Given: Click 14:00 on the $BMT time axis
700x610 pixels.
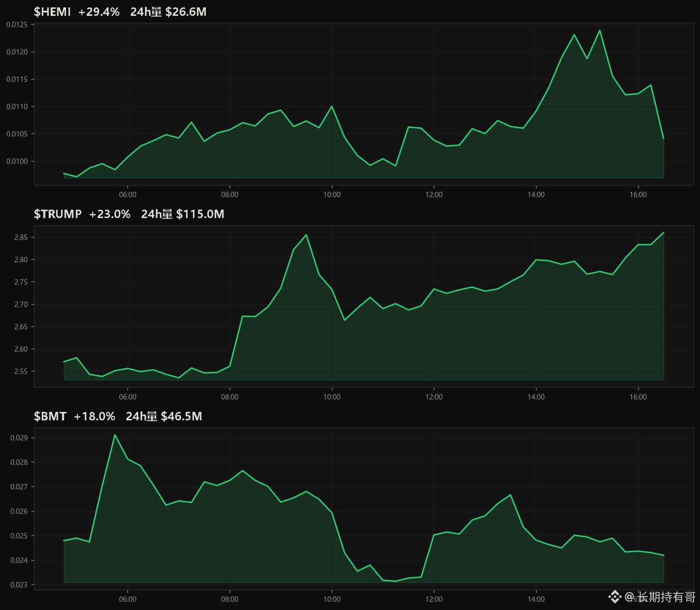Looking at the screenshot, I should pos(536,599).
